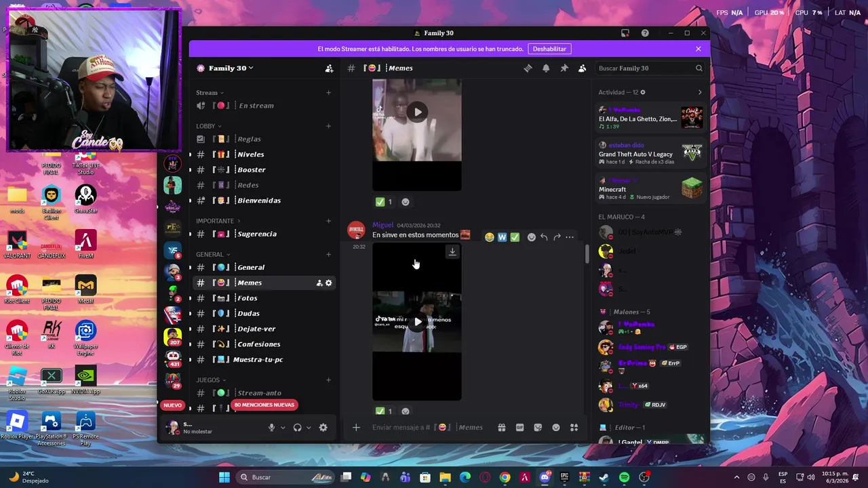Click Deshabilitar in Streamer mode banner
The image size is (868, 488).
549,49
